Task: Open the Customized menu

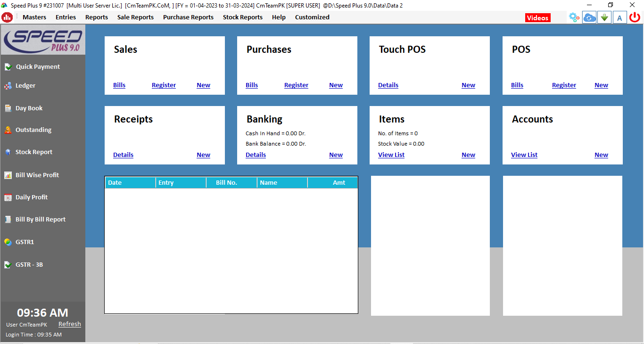Action: 312,17
